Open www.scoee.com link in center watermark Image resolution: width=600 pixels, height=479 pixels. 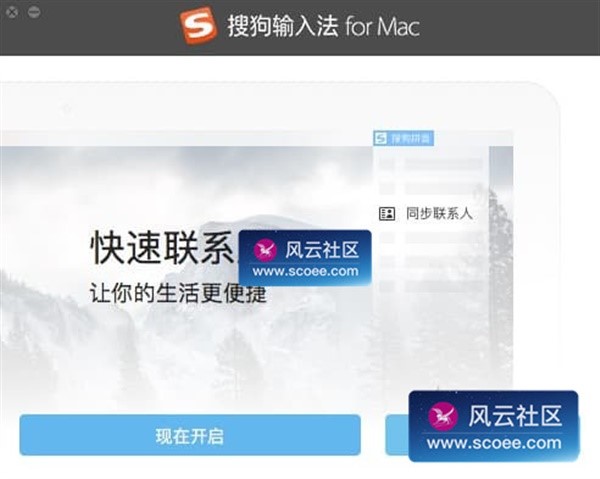pyautogui.click(x=305, y=271)
